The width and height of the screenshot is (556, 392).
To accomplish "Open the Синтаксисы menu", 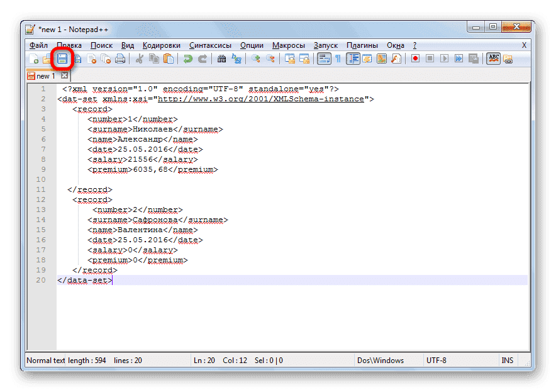I will (x=210, y=45).
